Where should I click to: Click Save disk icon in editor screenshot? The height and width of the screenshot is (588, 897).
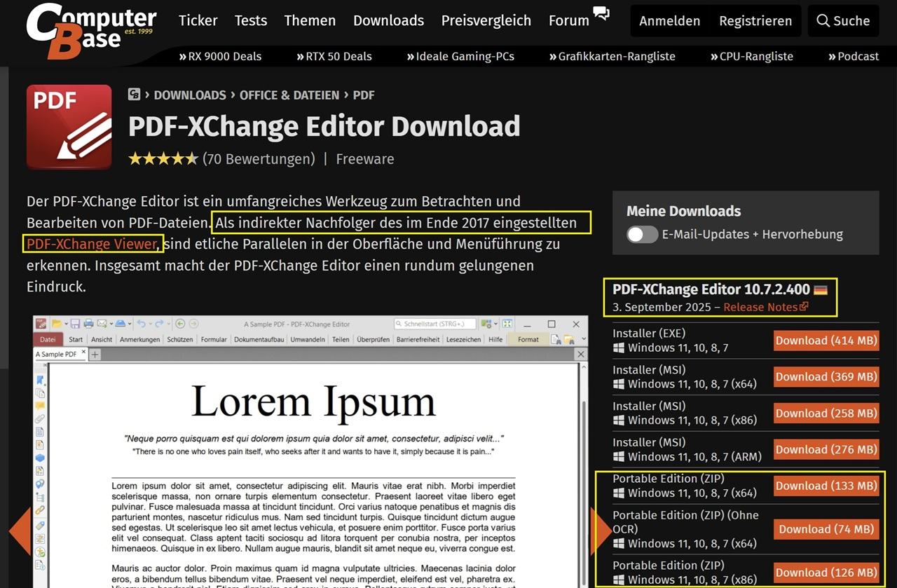coord(75,324)
